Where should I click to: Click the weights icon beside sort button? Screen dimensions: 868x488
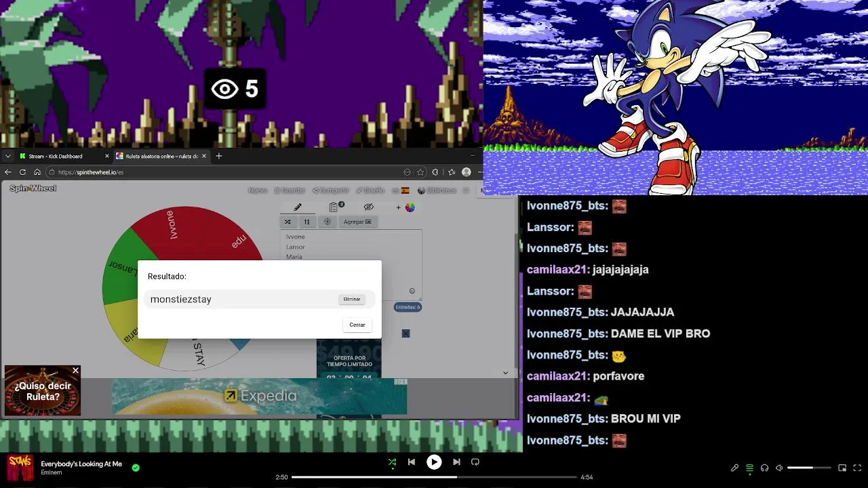(x=328, y=222)
